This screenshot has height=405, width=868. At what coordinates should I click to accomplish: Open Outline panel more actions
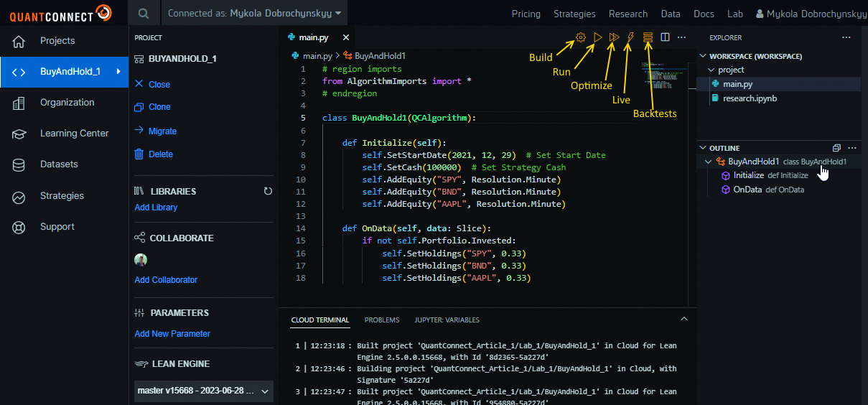click(852, 148)
